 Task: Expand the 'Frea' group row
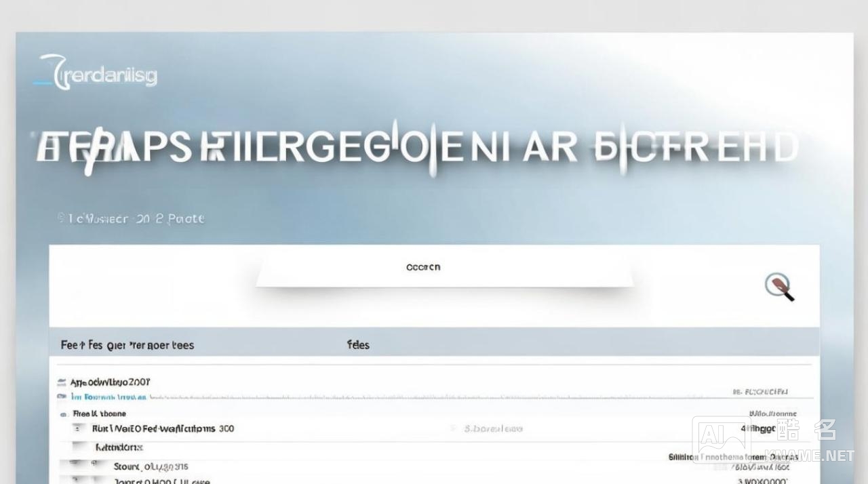[99, 414]
